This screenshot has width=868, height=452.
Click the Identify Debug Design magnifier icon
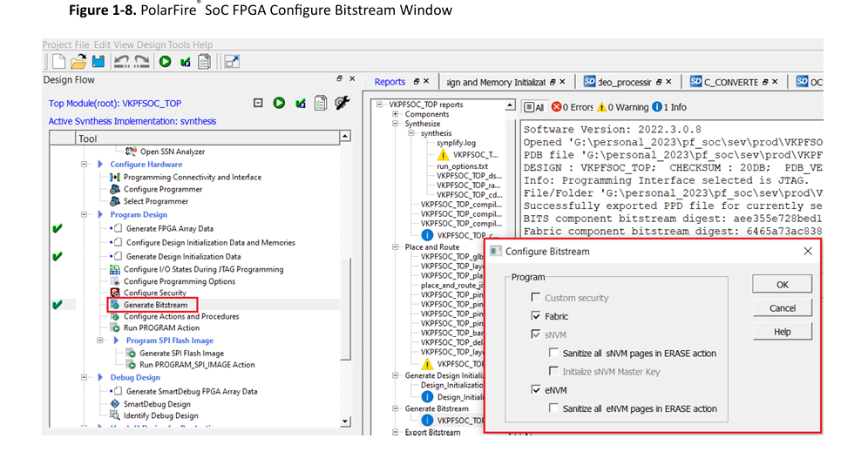pyautogui.click(x=114, y=415)
